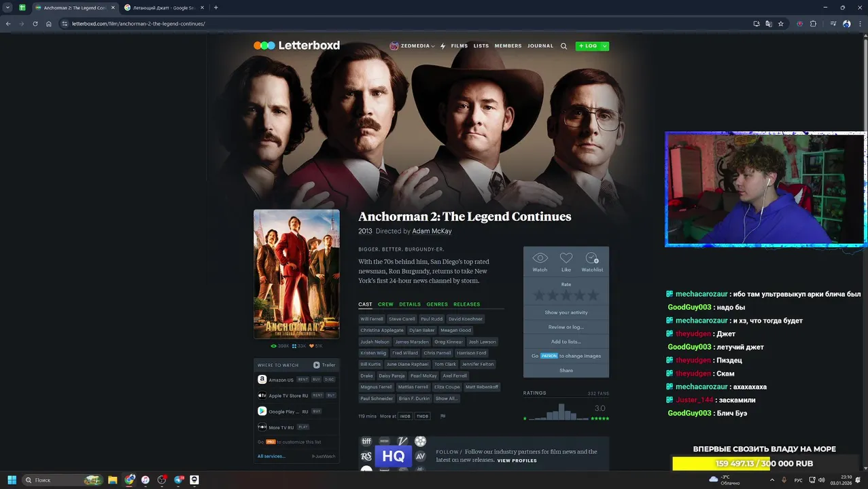
Task: Open the 332 FANS link
Action: [x=598, y=393]
